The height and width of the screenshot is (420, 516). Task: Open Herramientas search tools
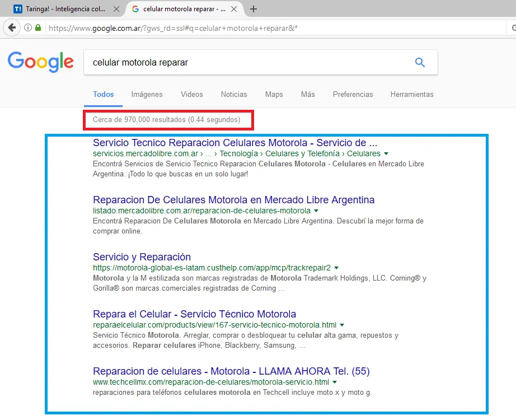point(412,95)
